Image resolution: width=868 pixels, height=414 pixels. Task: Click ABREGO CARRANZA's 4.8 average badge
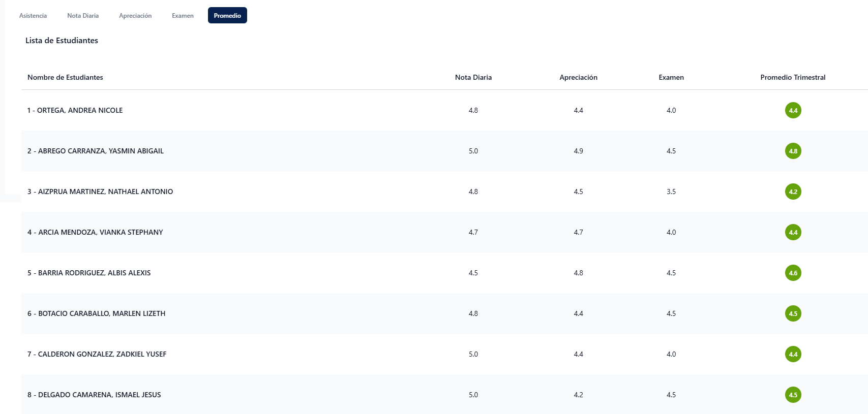(x=793, y=151)
